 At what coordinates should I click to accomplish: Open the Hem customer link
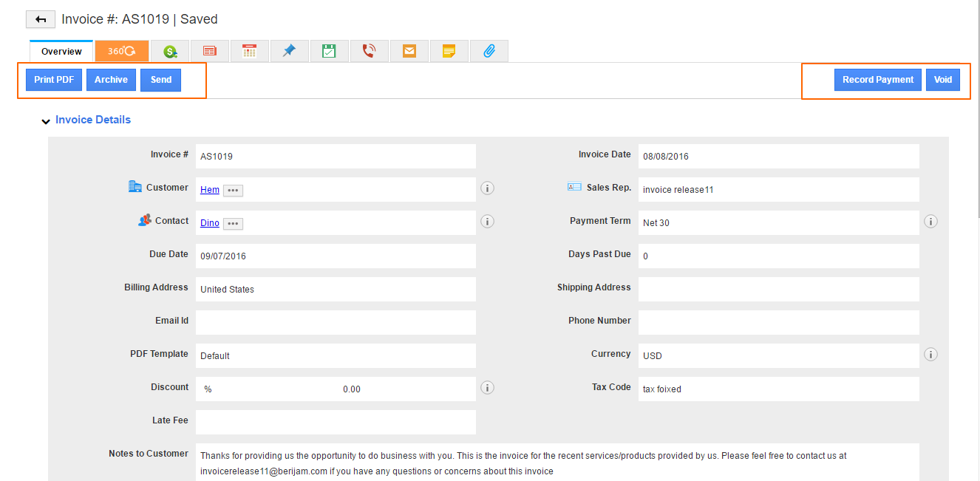tap(210, 190)
